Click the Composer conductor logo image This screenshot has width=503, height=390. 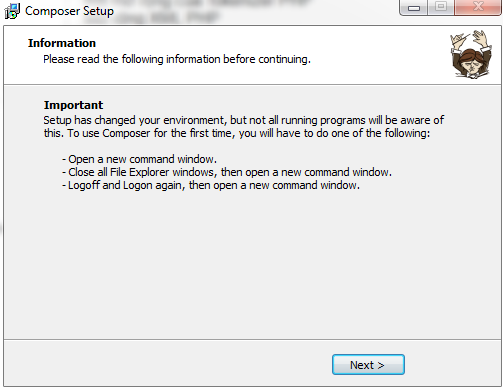tap(471, 55)
